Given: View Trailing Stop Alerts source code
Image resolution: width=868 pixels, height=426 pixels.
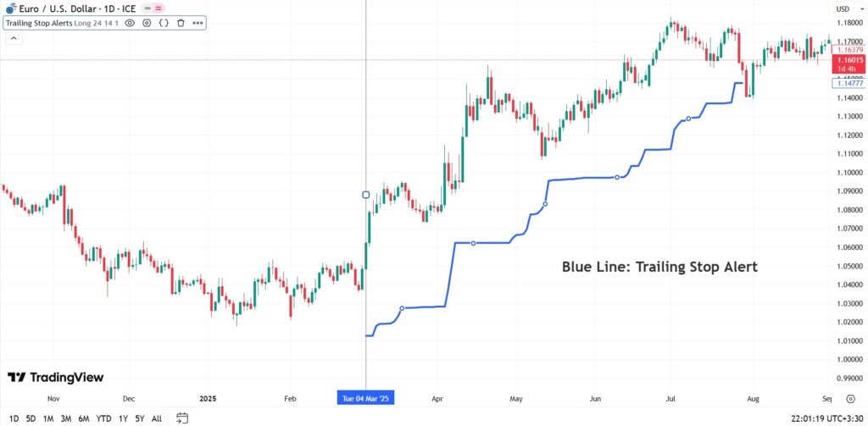Looking at the screenshot, I should coord(164,23).
